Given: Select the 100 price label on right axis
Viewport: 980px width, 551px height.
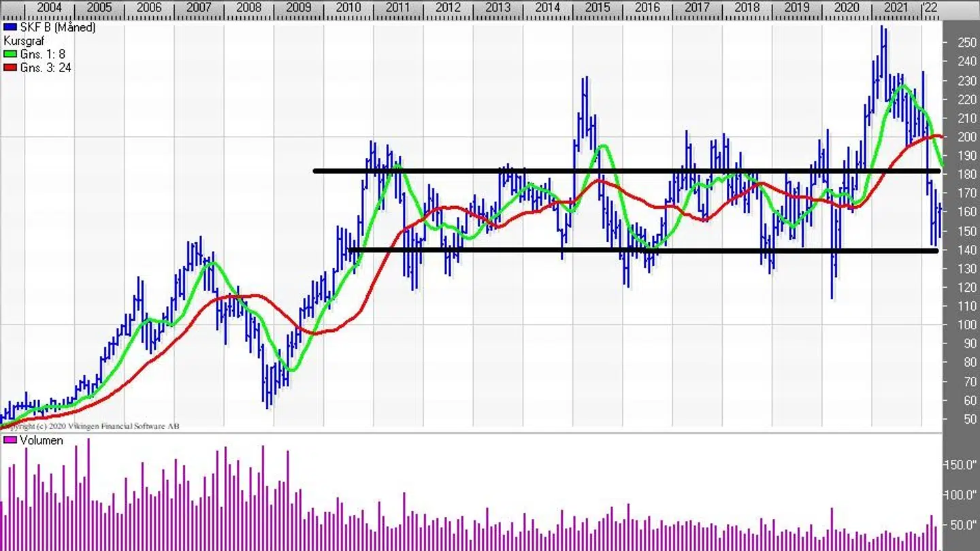Looking at the screenshot, I should pos(966,324).
